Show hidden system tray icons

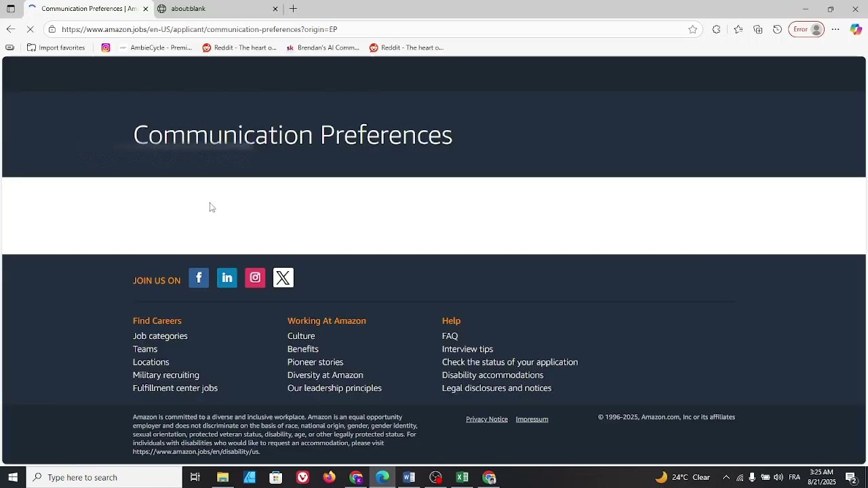click(726, 477)
